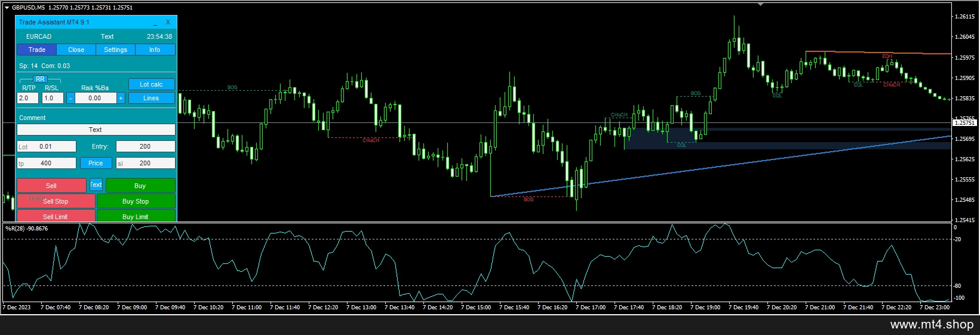
Task: Click the -80 level on the indicator scale
Action: [x=958, y=286]
